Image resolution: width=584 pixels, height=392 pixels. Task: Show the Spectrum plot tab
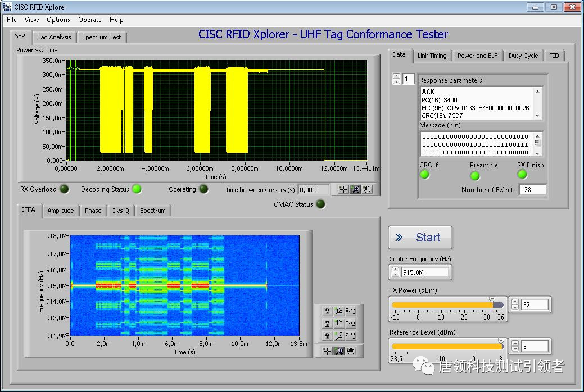tap(153, 211)
